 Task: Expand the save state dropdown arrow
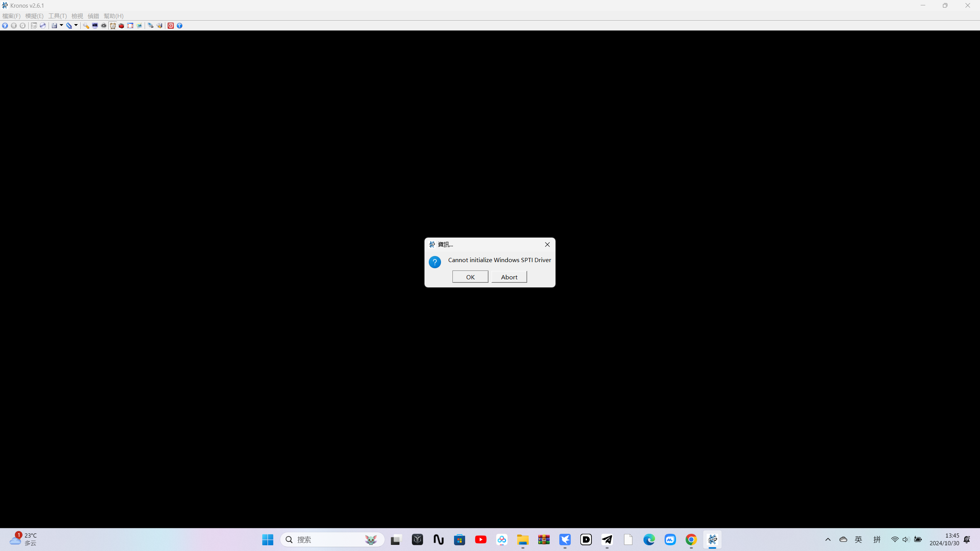(61, 26)
